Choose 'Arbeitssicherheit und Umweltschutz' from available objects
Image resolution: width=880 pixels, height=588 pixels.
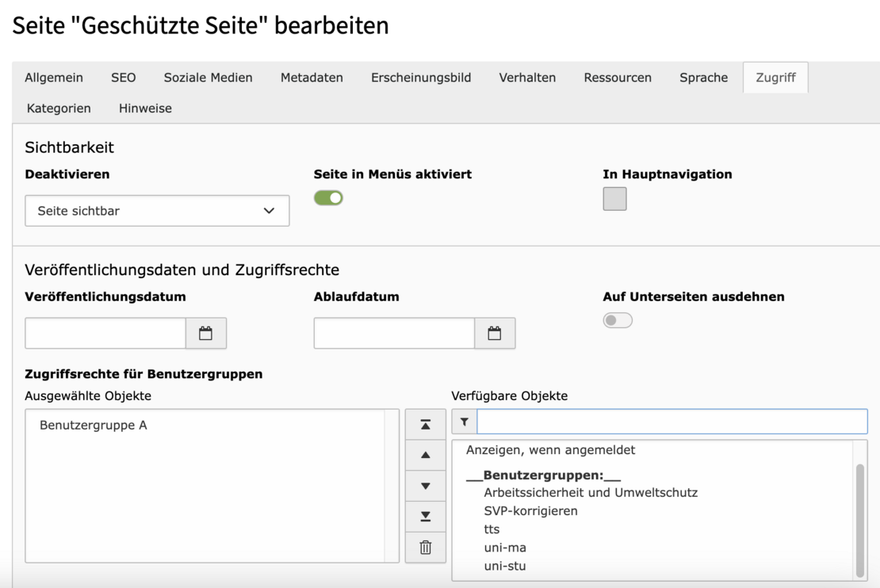tap(591, 493)
